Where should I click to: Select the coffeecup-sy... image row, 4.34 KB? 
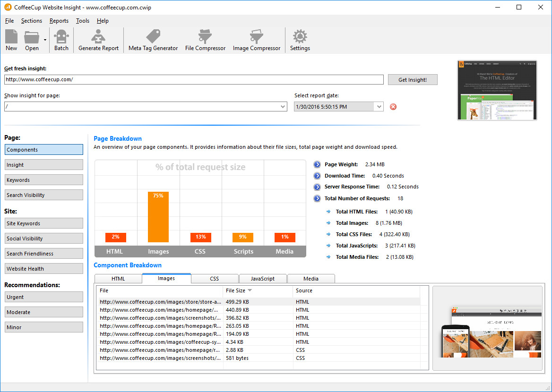coord(259,342)
